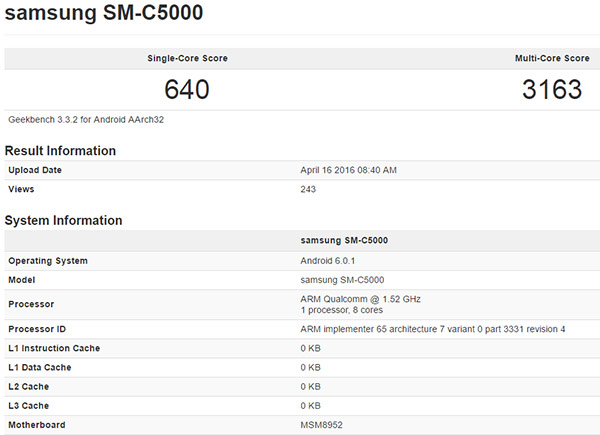This screenshot has height=435, width=600.
Task: Click the date 'April 16 2016 08:40 AM'
Action: pos(348,170)
